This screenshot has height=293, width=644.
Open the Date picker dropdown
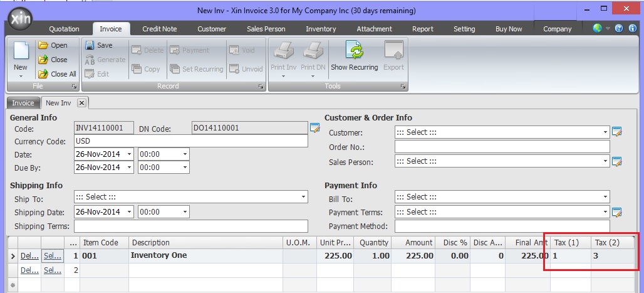(x=130, y=154)
